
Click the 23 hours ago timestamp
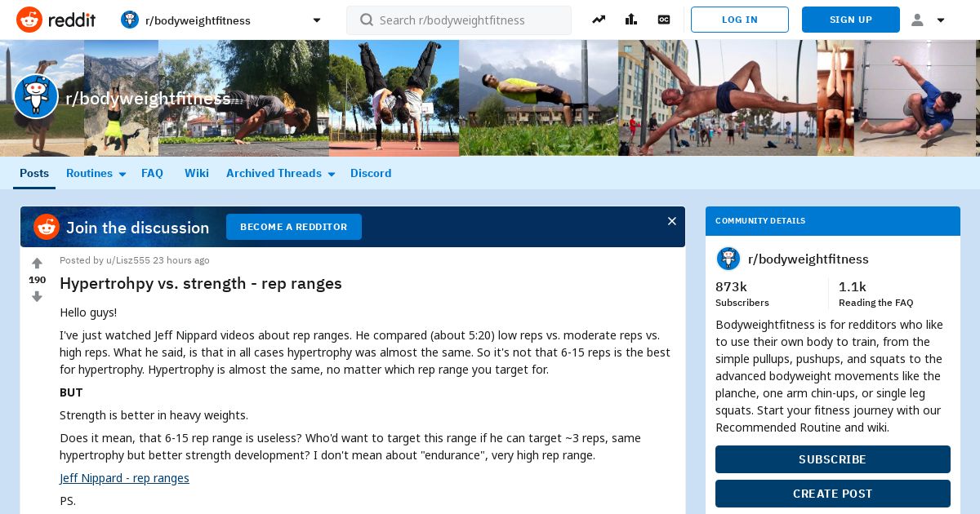pos(181,260)
